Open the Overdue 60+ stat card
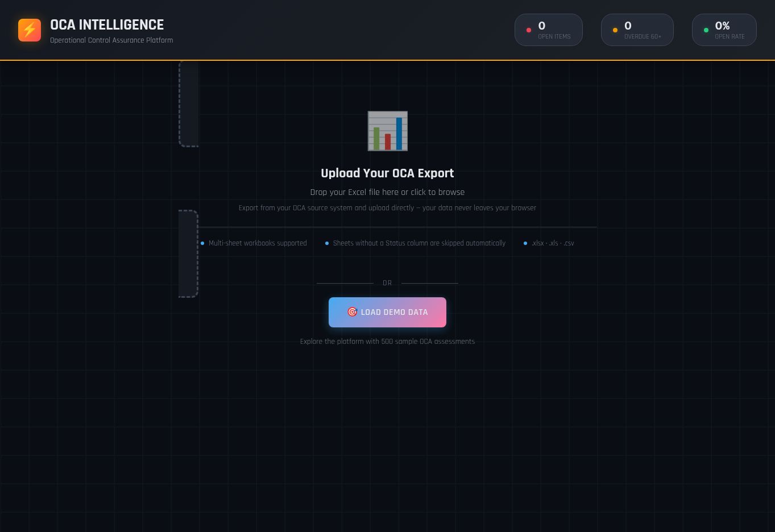 pyautogui.click(x=637, y=30)
